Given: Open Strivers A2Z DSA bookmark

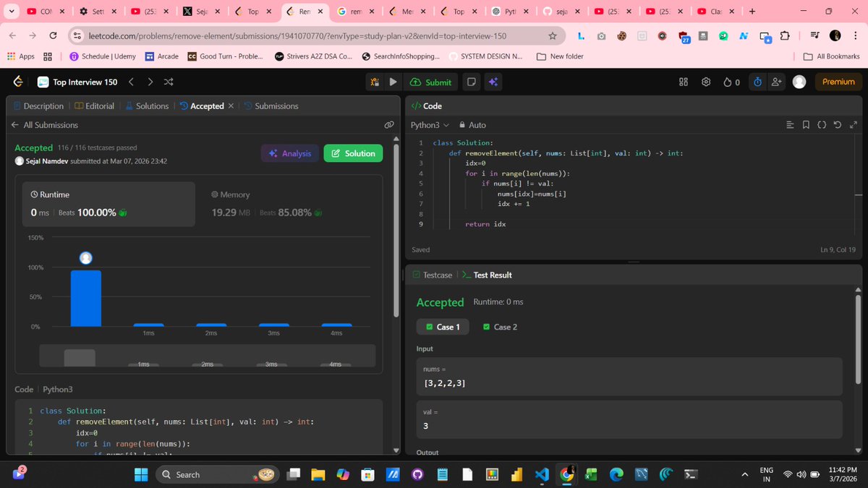Looking at the screenshot, I should point(313,56).
